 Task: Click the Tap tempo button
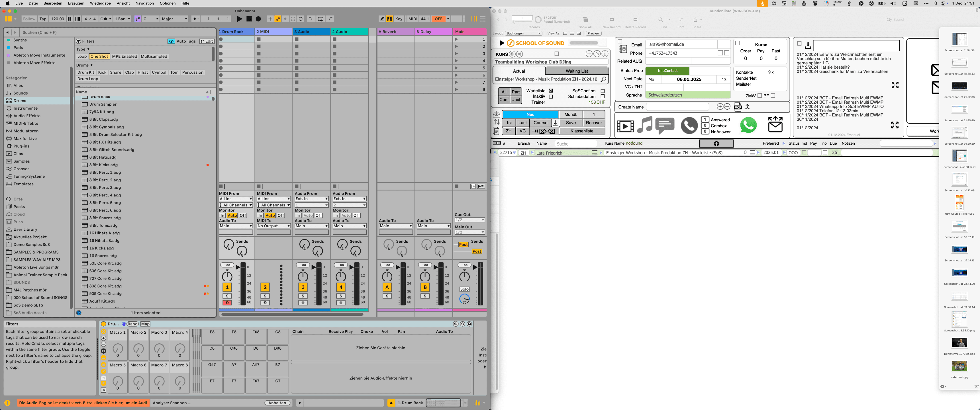[x=43, y=19]
